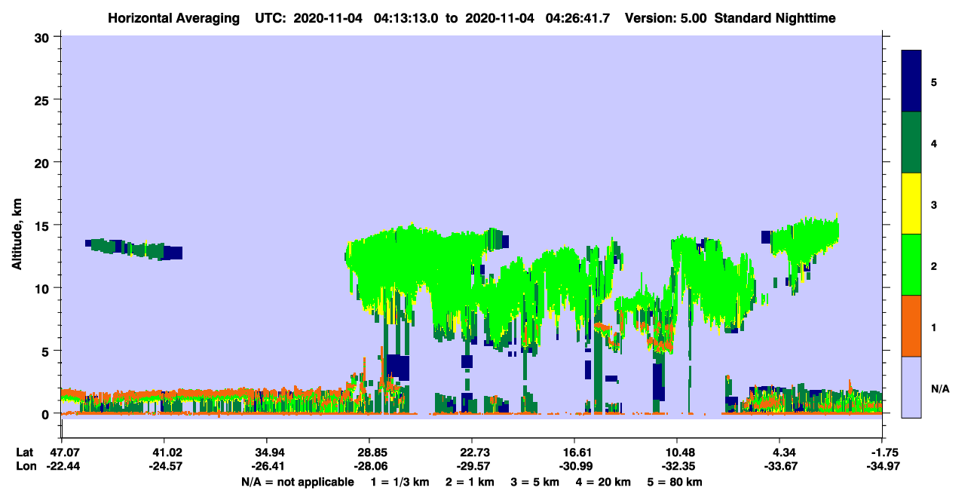Viewport: 980px width, 503px height.
Task: Click the altitude tick label 30
Action: point(44,37)
